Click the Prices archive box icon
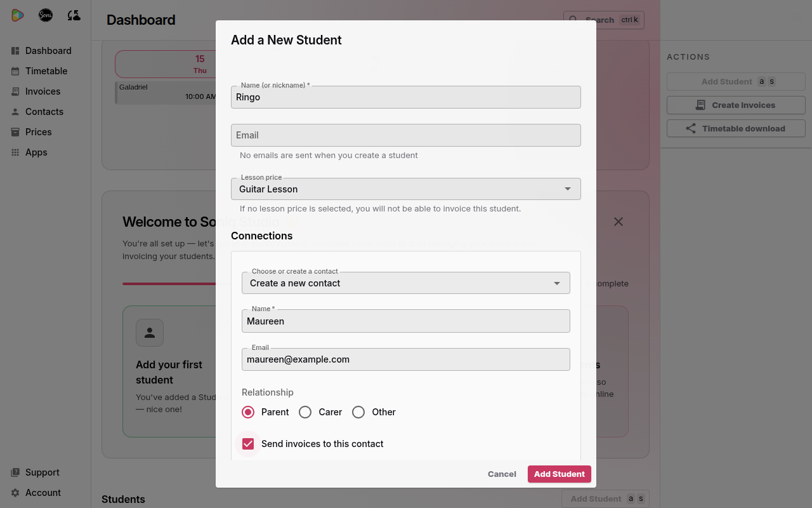Viewport: 812px width, 508px height. [15, 132]
